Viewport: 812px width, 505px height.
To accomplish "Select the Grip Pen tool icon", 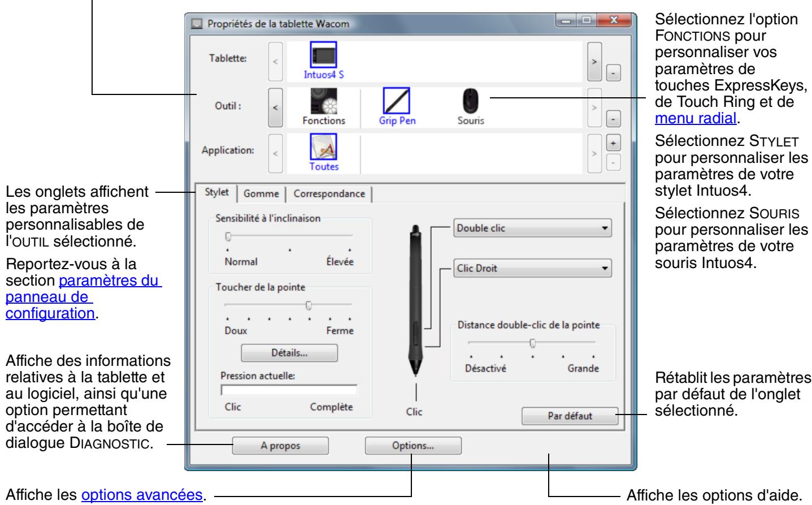I will point(397,101).
